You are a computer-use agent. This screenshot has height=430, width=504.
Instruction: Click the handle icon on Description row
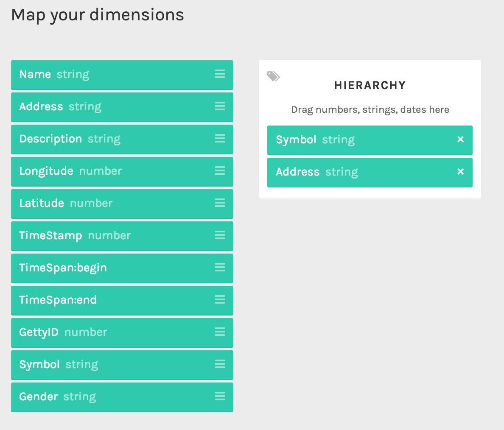pyautogui.click(x=219, y=139)
